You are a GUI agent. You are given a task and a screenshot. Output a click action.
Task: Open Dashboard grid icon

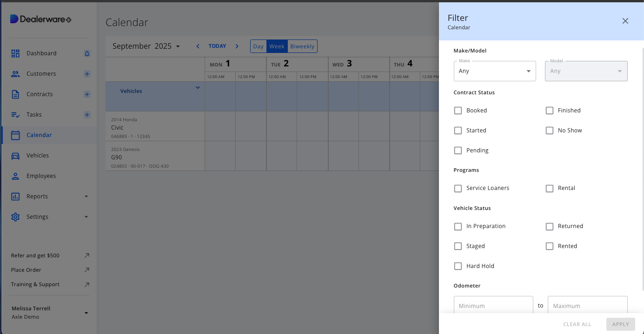pyautogui.click(x=15, y=53)
